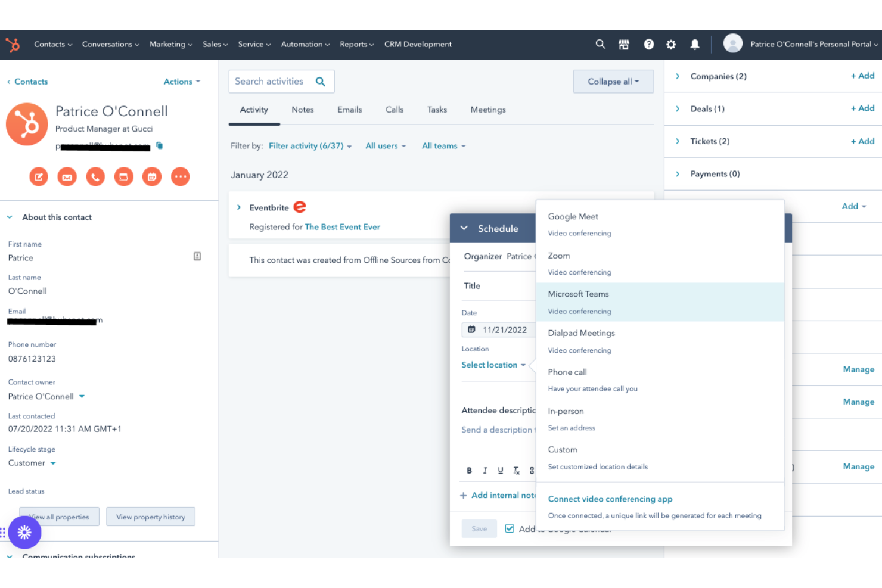
Task: Open the Lifecycle stage Customer dropdown
Action: coord(32,463)
